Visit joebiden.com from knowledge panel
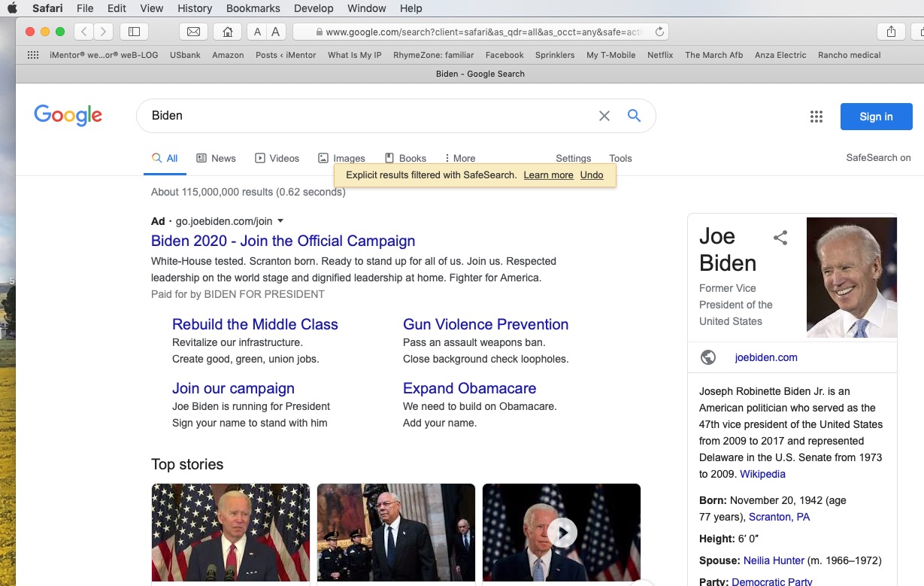Viewport: 924px width, 586px height. tap(766, 357)
